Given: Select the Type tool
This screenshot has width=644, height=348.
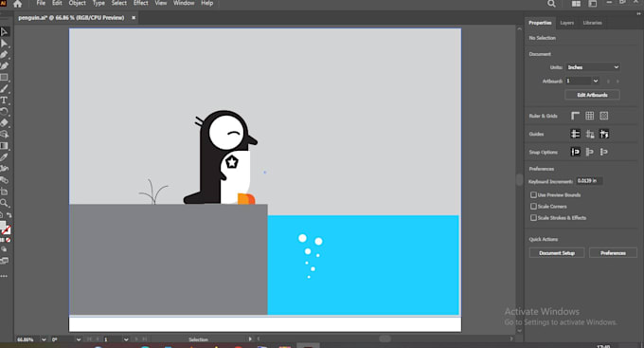Looking at the screenshot, I should click(4, 100).
